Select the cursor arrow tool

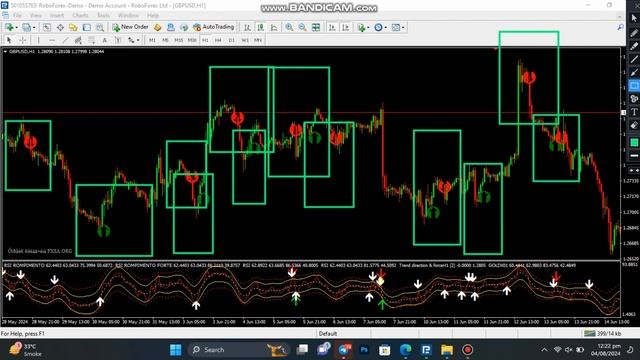coord(9,40)
